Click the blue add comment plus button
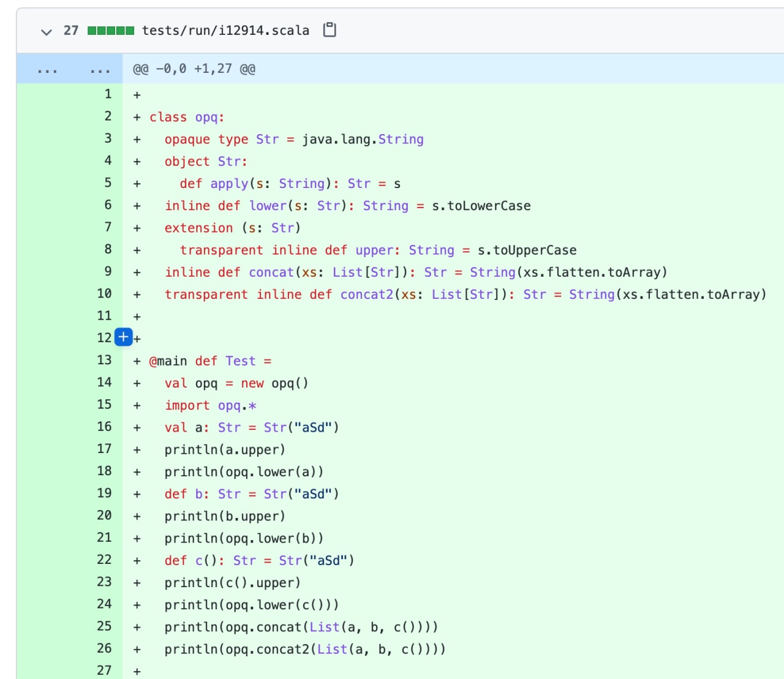Image resolution: width=784 pixels, height=679 pixels. 124,337
